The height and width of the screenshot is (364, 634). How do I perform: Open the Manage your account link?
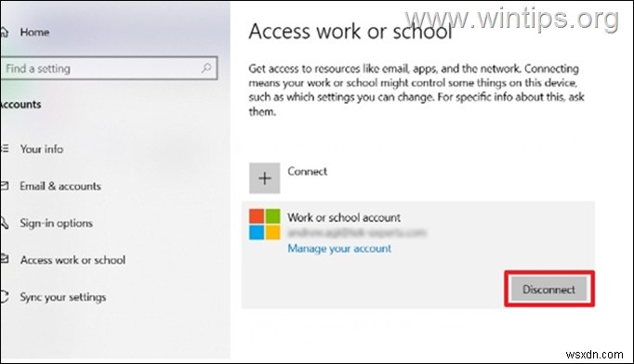[339, 248]
